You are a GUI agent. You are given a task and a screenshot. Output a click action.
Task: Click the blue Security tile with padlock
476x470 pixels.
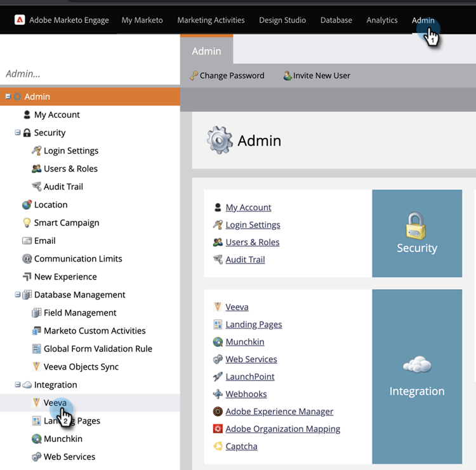point(417,233)
